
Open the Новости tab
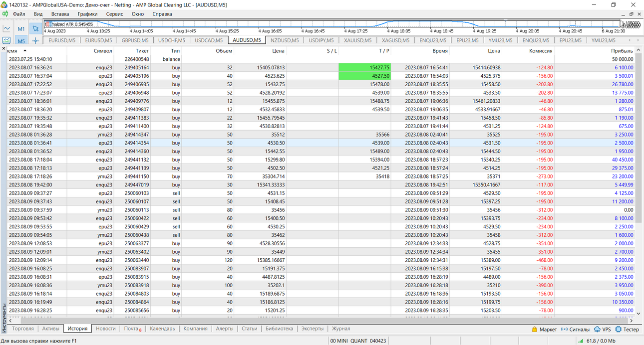point(106,329)
